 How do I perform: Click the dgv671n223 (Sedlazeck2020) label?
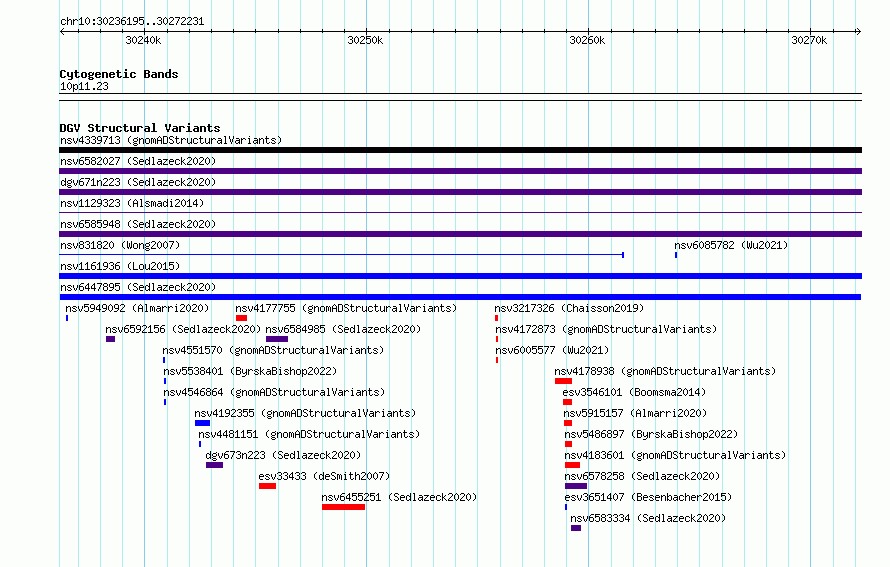138,182
